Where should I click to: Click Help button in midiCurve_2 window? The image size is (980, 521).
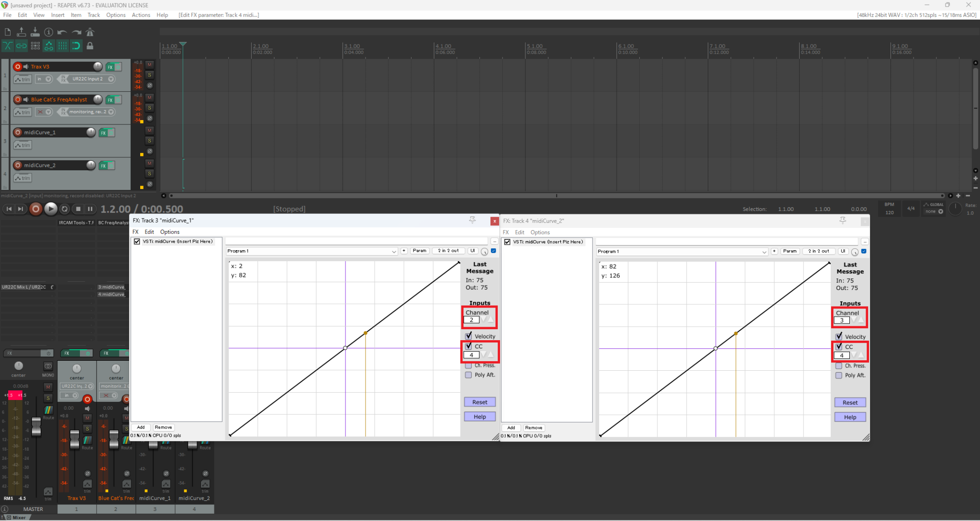[850, 417]
